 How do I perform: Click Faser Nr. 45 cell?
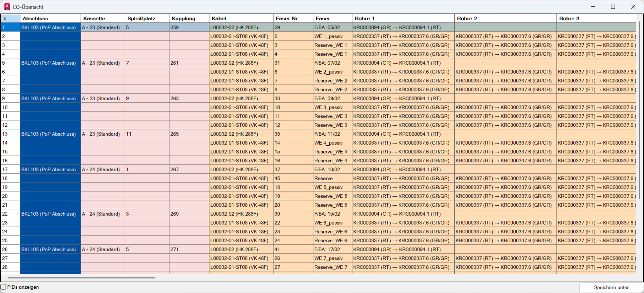[x=293, y=179]
